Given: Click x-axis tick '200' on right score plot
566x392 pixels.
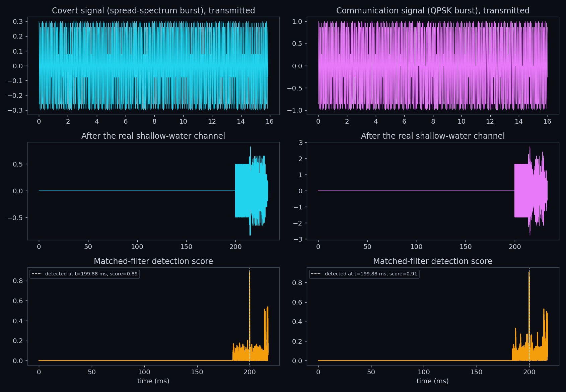Looking at the screenshot, I should click(529, 372).
